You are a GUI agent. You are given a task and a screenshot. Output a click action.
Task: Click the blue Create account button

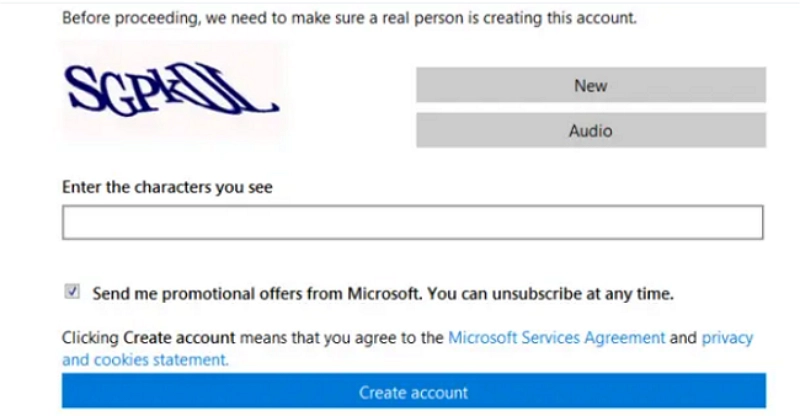pos(413,392)
